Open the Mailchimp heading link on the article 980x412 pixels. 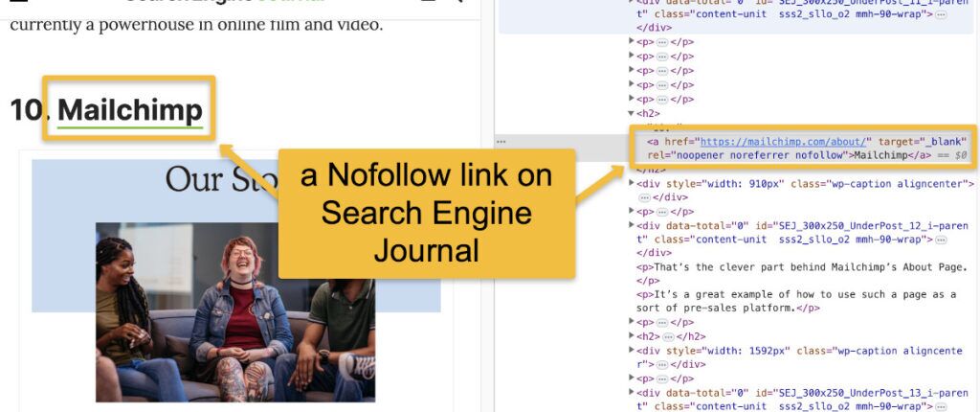(130, 111)
